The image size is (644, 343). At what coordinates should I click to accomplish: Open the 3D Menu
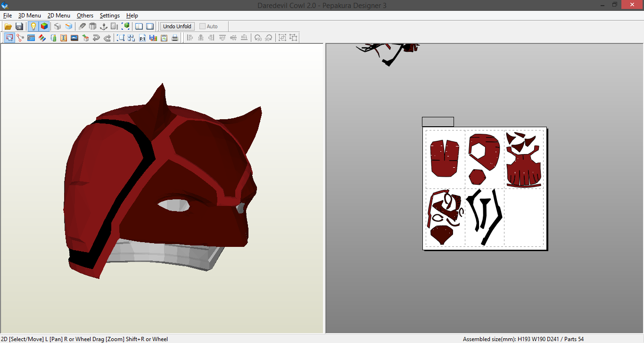[30, 16]
